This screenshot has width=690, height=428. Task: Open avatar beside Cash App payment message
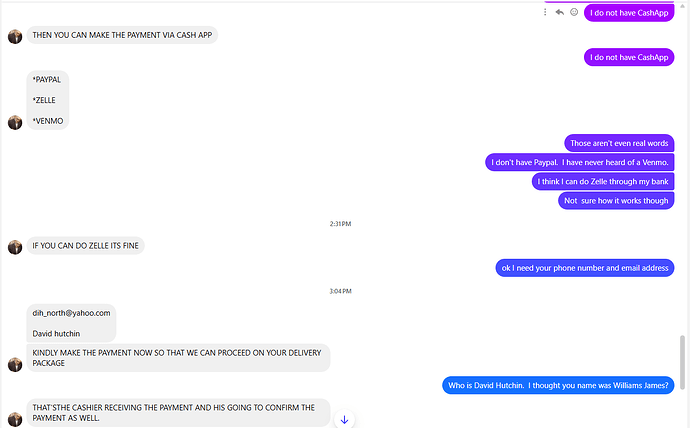15,37
